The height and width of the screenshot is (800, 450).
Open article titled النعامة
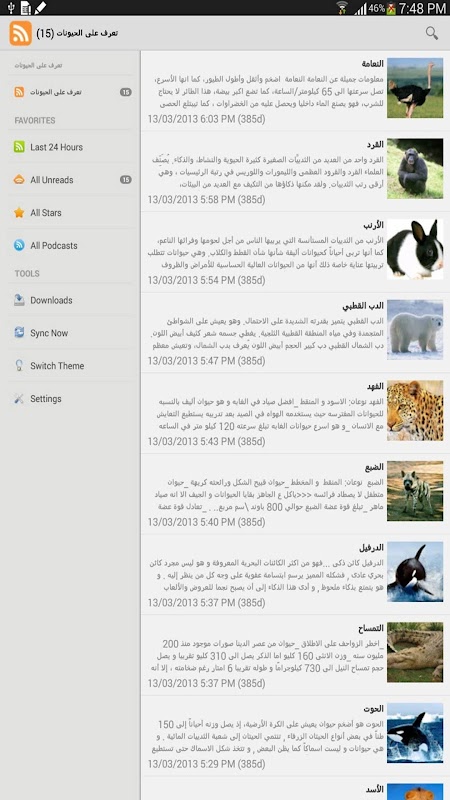[x=372, y=64]
